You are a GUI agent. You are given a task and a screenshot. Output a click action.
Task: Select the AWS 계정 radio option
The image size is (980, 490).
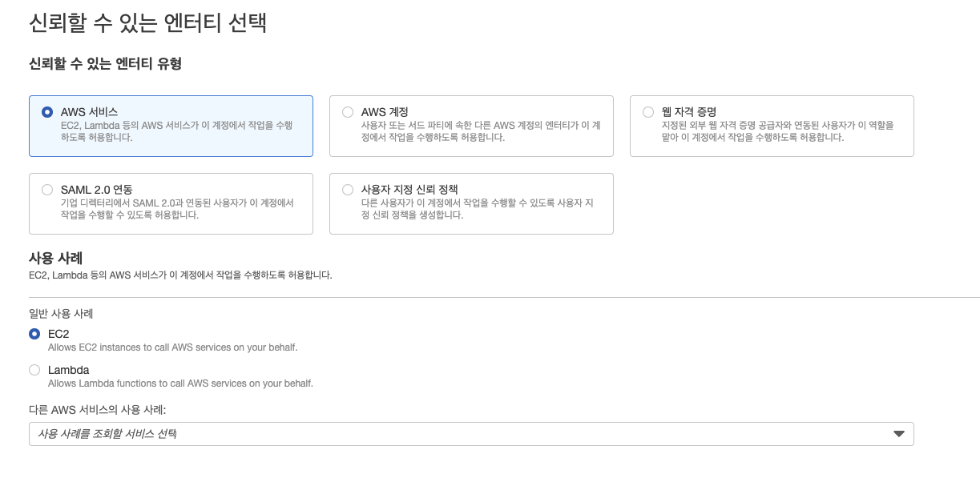348,112
